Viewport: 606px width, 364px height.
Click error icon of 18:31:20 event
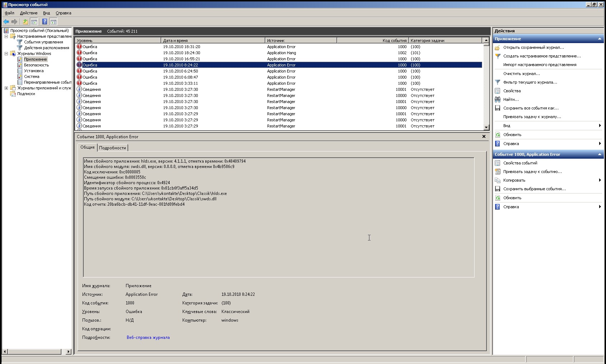coord(79,47)
